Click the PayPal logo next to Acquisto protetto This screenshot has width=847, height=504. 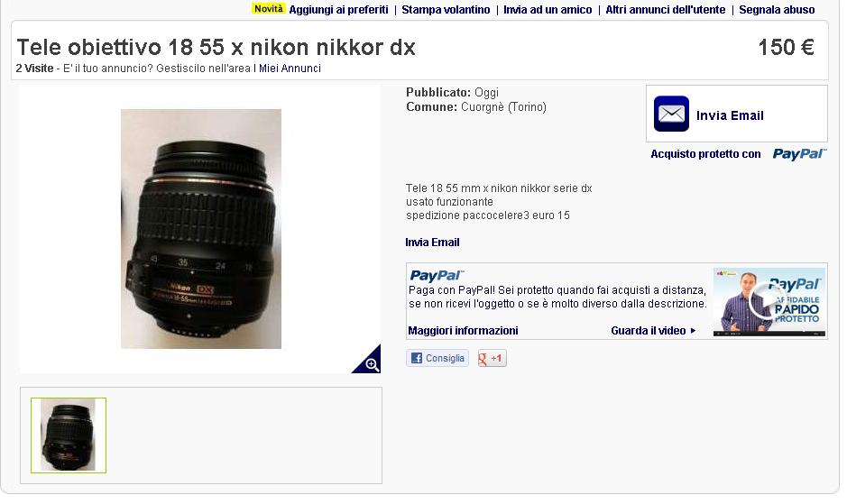[x=799, y=154]
